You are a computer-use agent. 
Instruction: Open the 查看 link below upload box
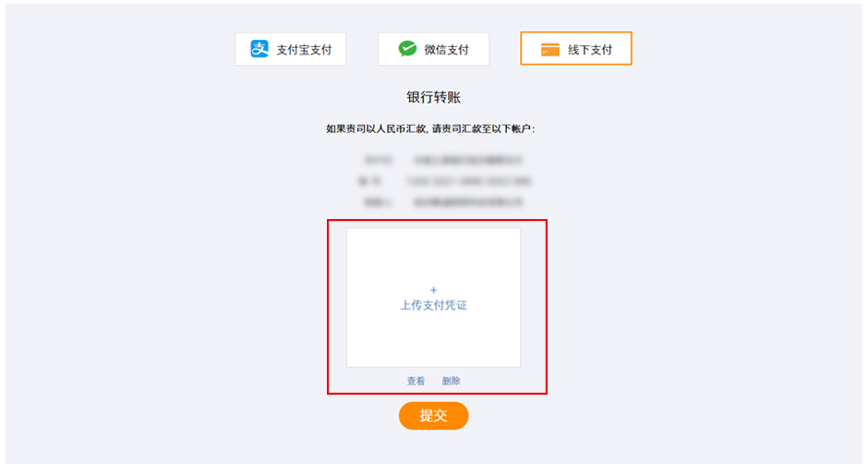tap(416, 381)
